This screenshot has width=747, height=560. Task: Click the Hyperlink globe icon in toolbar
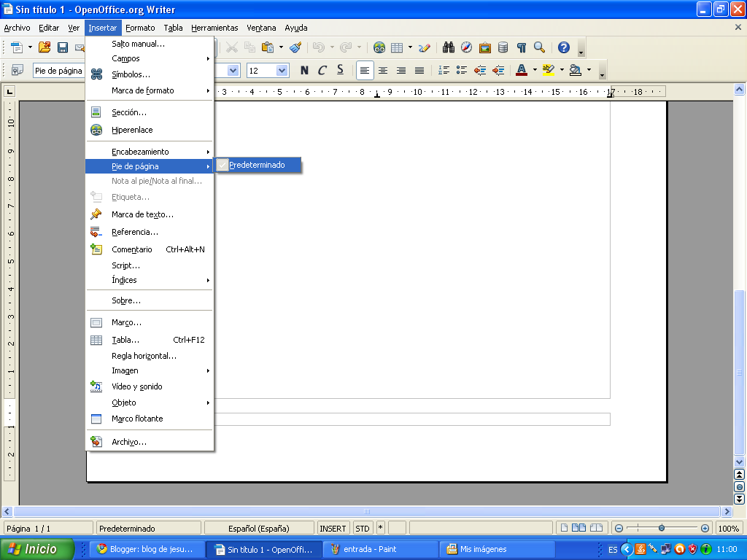379,47
